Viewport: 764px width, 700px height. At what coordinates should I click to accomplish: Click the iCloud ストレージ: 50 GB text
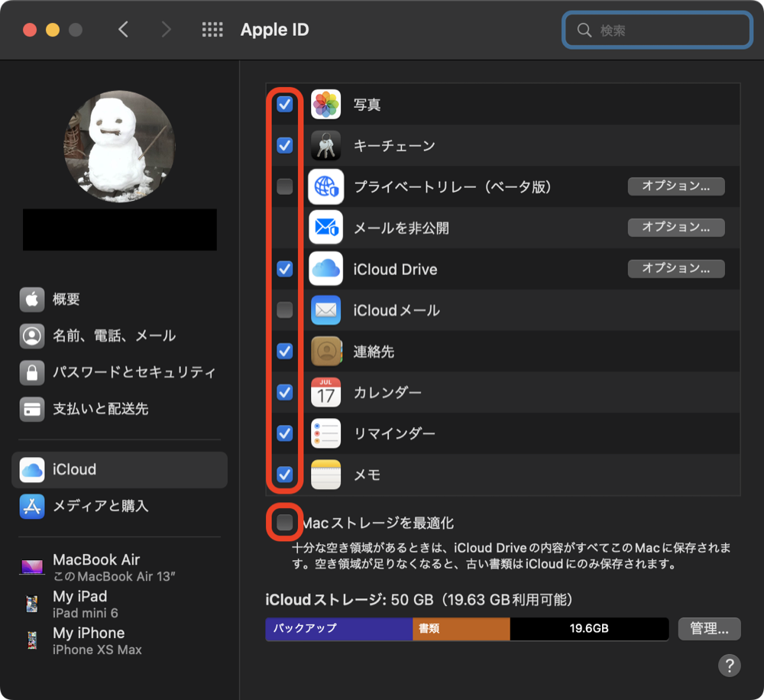349,600
